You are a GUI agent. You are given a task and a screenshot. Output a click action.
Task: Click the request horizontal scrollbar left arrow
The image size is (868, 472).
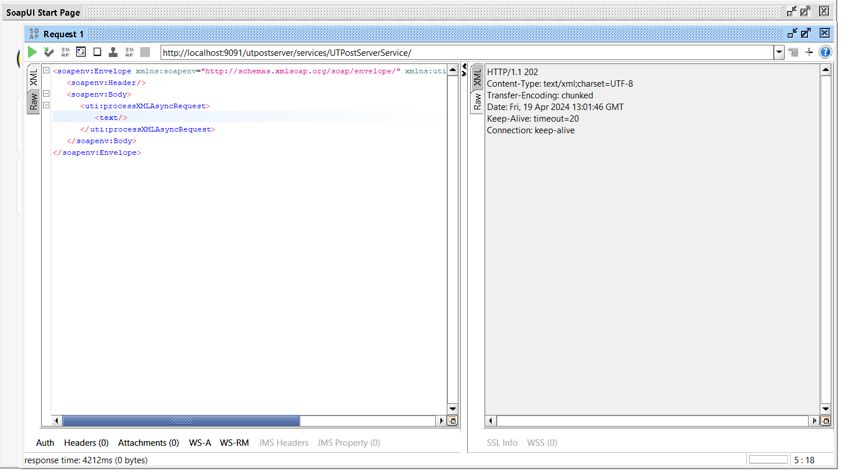(56, 421)
